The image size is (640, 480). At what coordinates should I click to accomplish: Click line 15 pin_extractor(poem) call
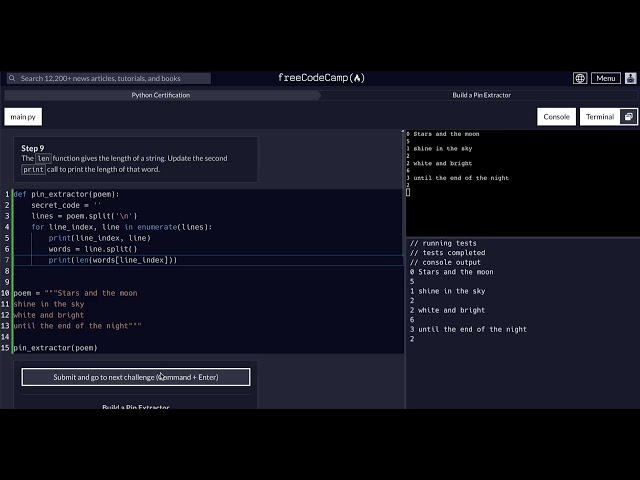tap(56, 348)
